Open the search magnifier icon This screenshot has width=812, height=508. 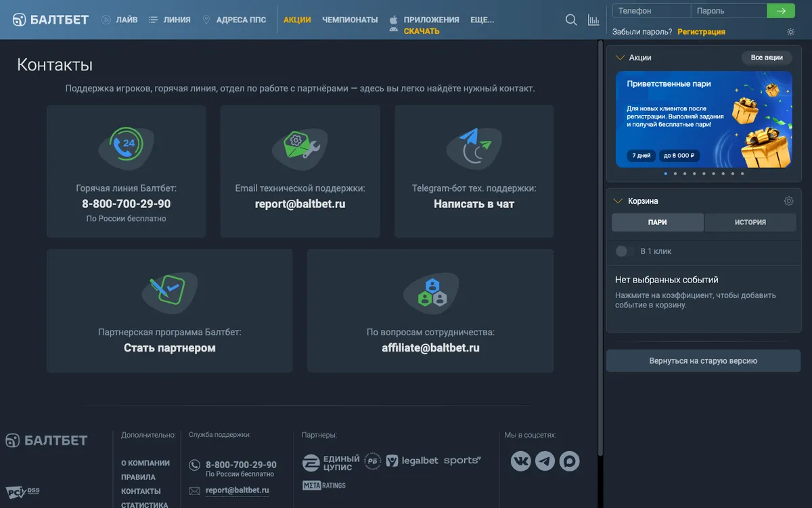pos(571,20)
